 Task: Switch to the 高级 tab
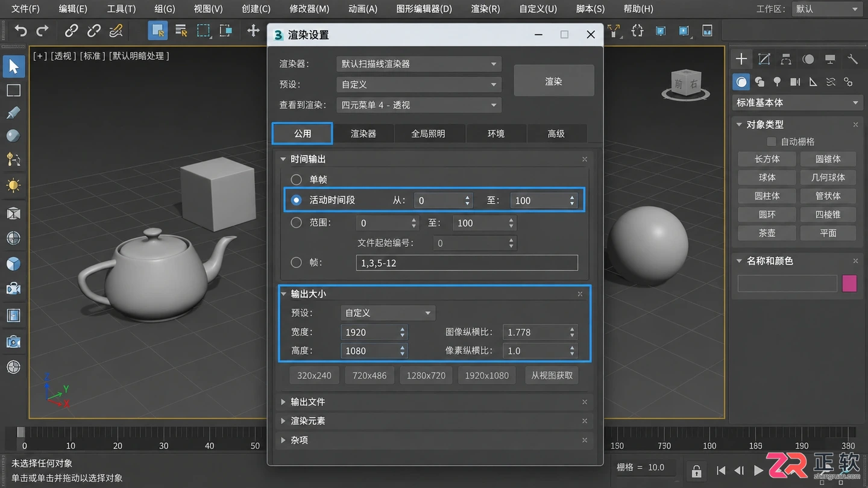tap(556, 134)
